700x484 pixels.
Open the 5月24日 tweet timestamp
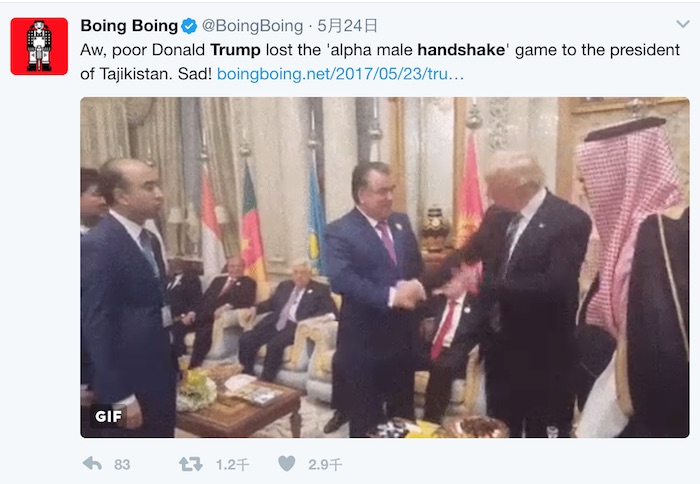click(x=347, y=26)
